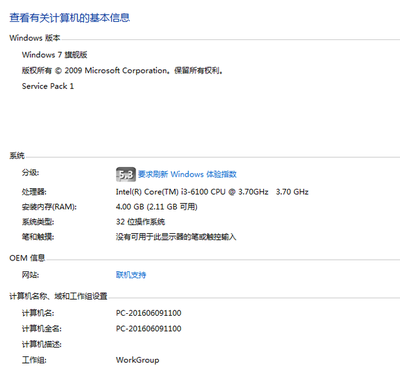
Task: Click the 分级 rating label
Action: (30, 173)
